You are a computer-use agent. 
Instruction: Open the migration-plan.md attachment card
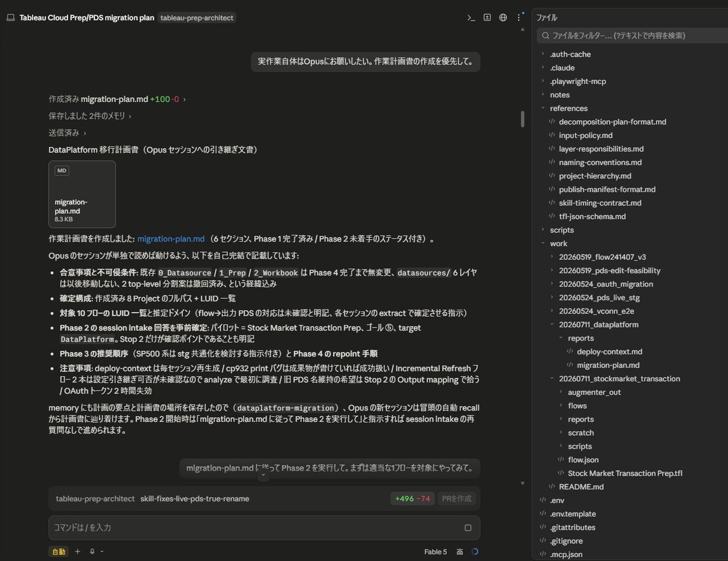coord(82,194)
